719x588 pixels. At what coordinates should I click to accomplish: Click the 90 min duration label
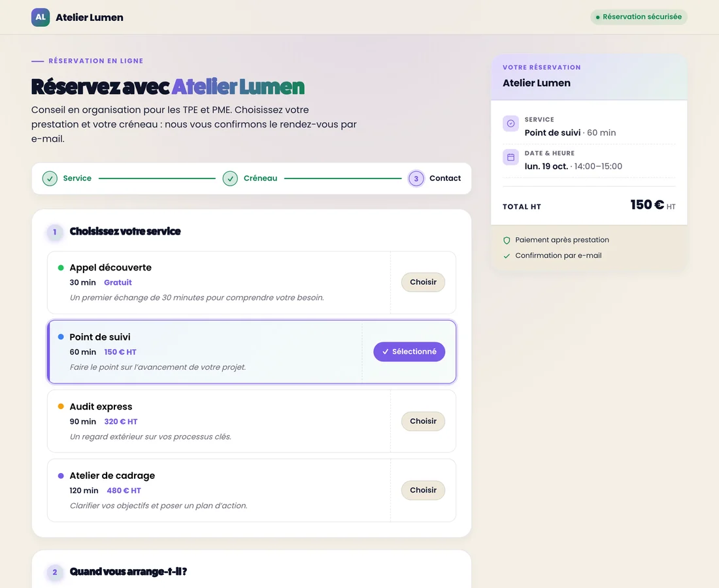pos(82,421)
